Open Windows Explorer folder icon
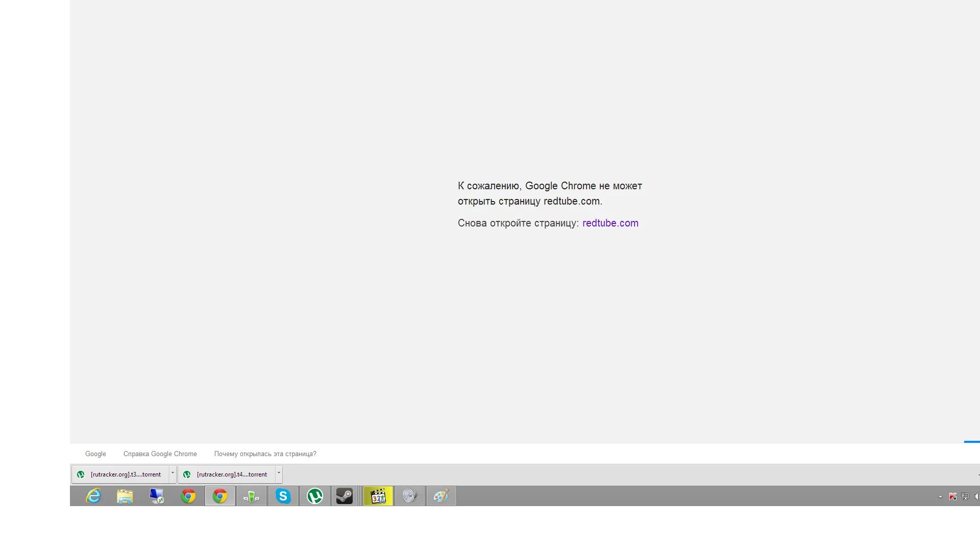This screenshot has width=980, height=551. (x=125, y=496)
